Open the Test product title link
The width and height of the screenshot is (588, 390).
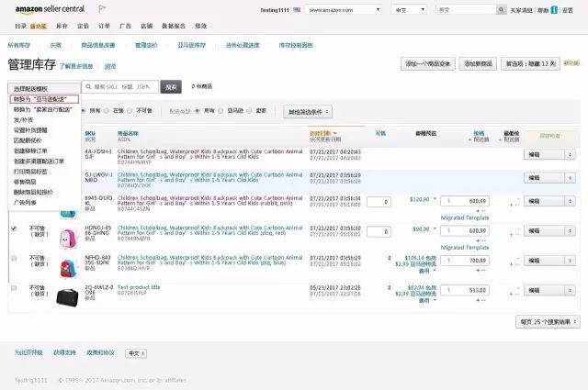[x=139, y=287]
